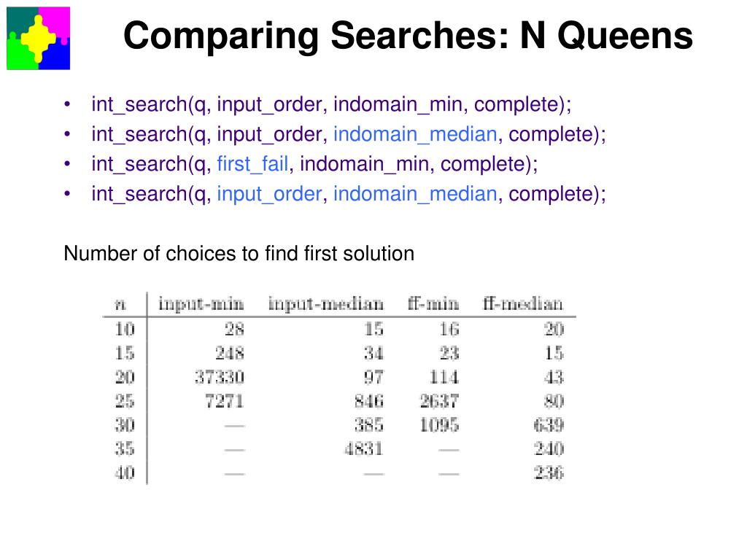Click the value 4831 in input-median column
This screenshot has width=747, height=560.
[x=364, y=449]
